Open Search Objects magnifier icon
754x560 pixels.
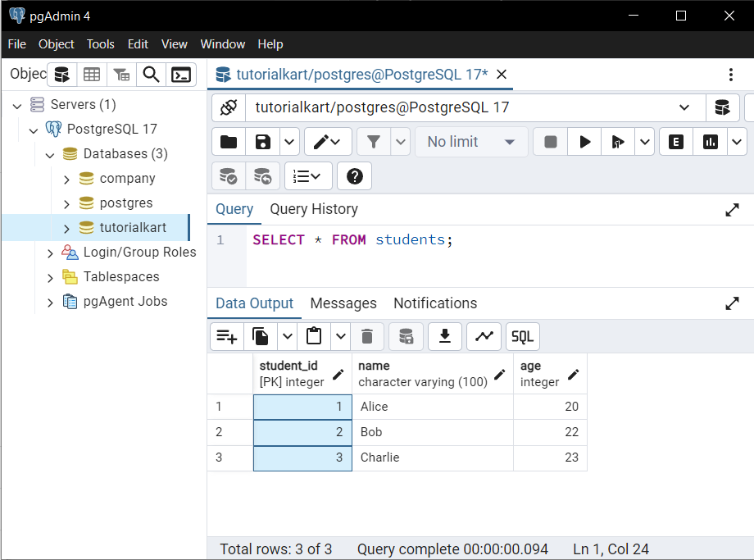pyautogui.click(x=151, y=75)
